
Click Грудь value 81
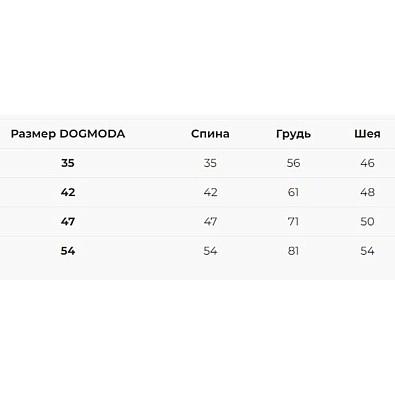click(x=293, y=251)
